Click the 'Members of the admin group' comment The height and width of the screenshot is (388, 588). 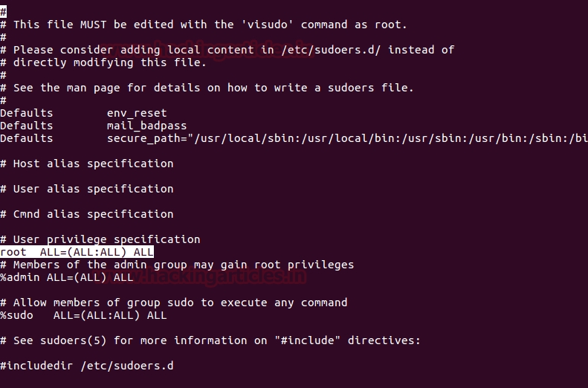tap(177, 265)
